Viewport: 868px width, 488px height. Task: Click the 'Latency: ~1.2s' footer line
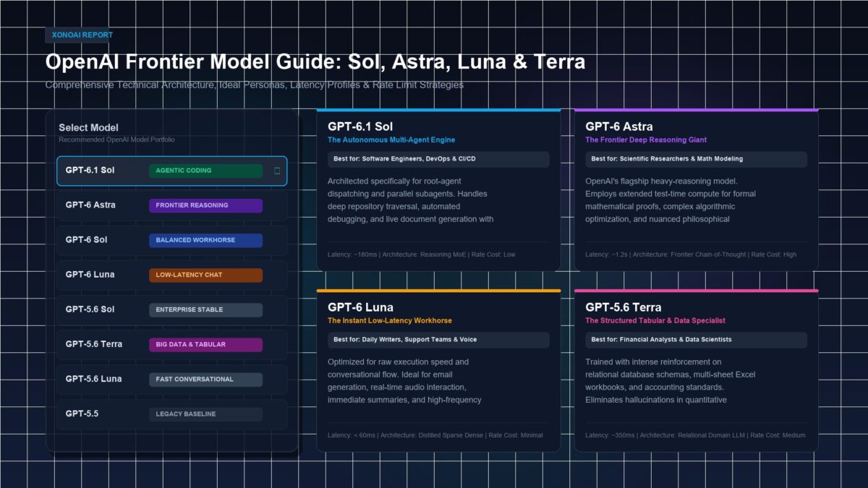pos(691,254)
